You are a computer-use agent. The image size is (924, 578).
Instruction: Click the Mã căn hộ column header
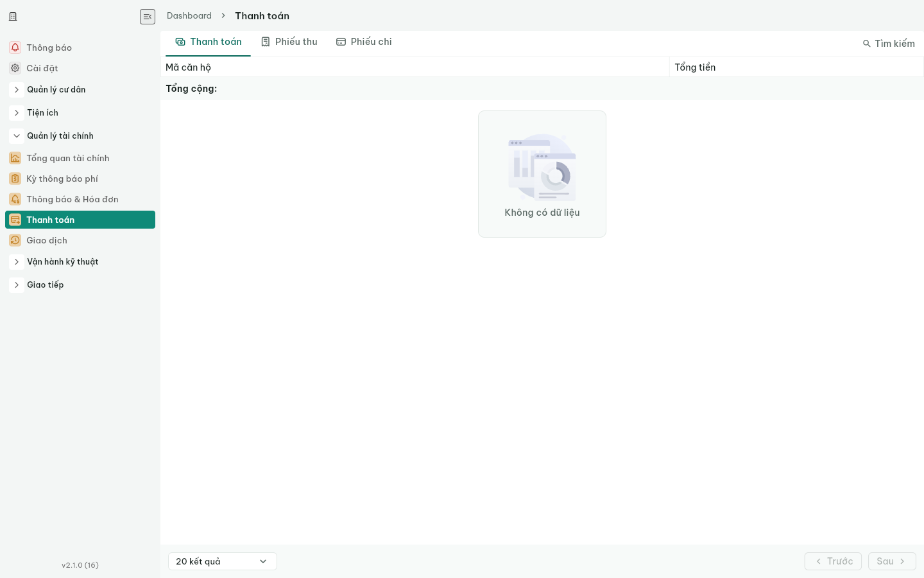coord(415,67)
